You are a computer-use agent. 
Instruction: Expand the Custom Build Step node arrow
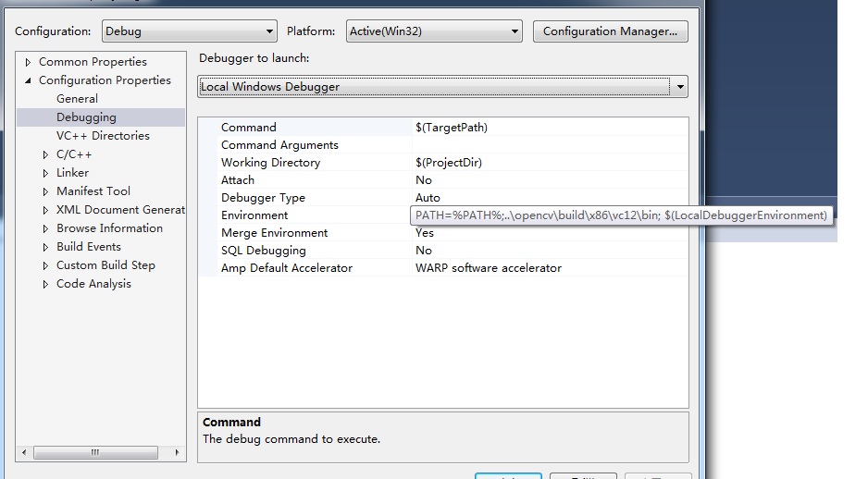pos(45,266)
